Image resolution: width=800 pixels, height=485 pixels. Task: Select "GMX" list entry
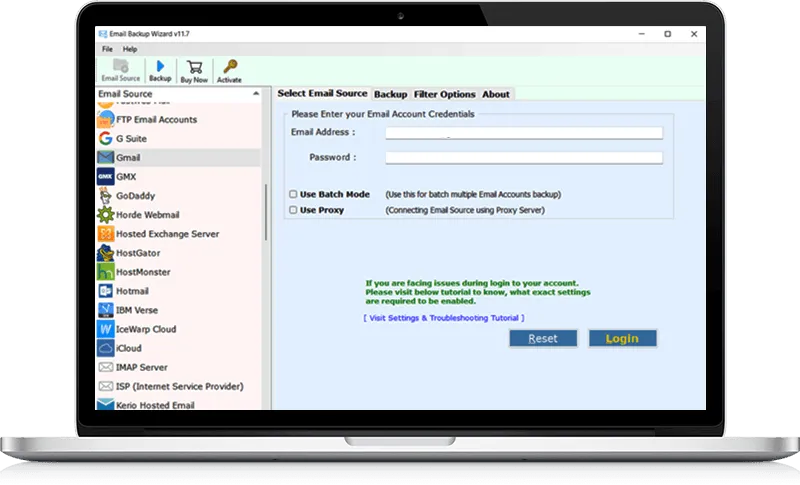coord(179,176)
